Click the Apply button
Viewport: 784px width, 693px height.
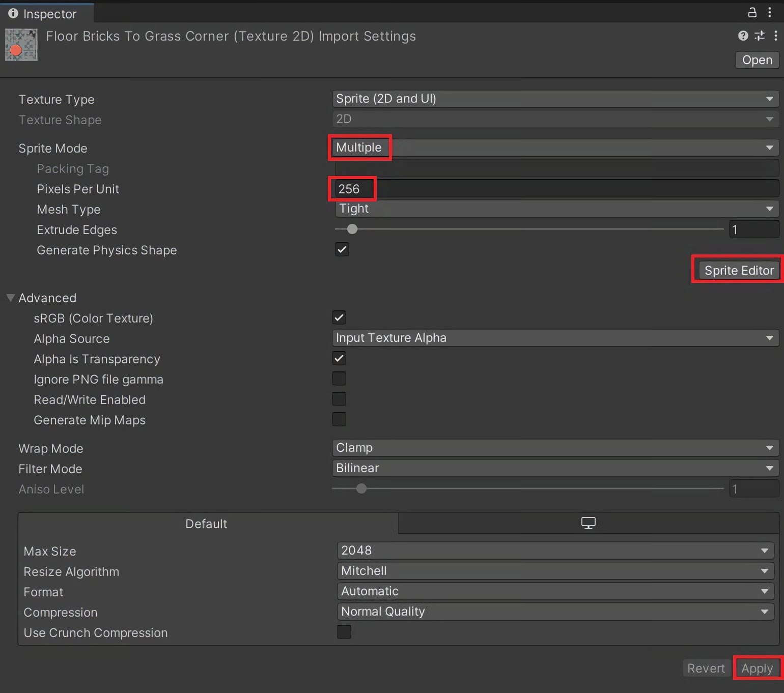pos(757,668)
